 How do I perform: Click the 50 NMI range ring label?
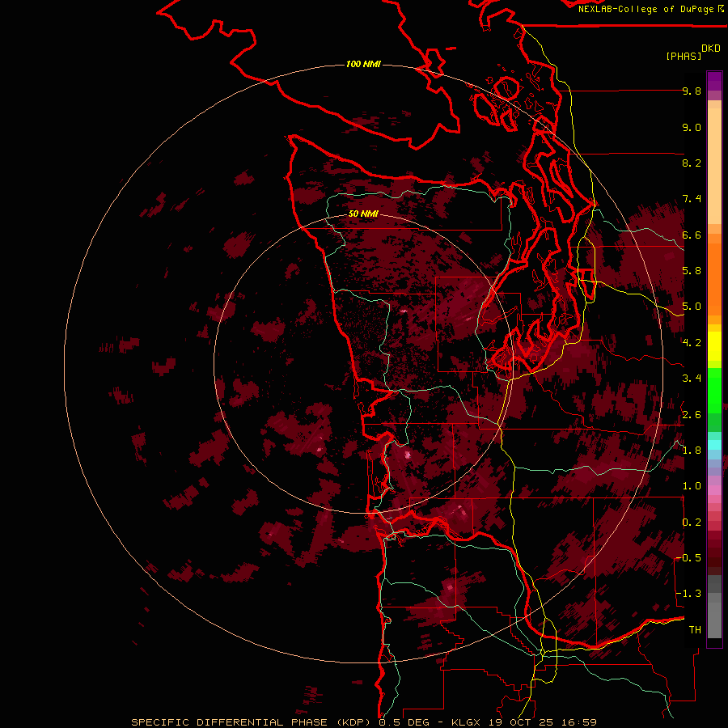pos(363,214)
